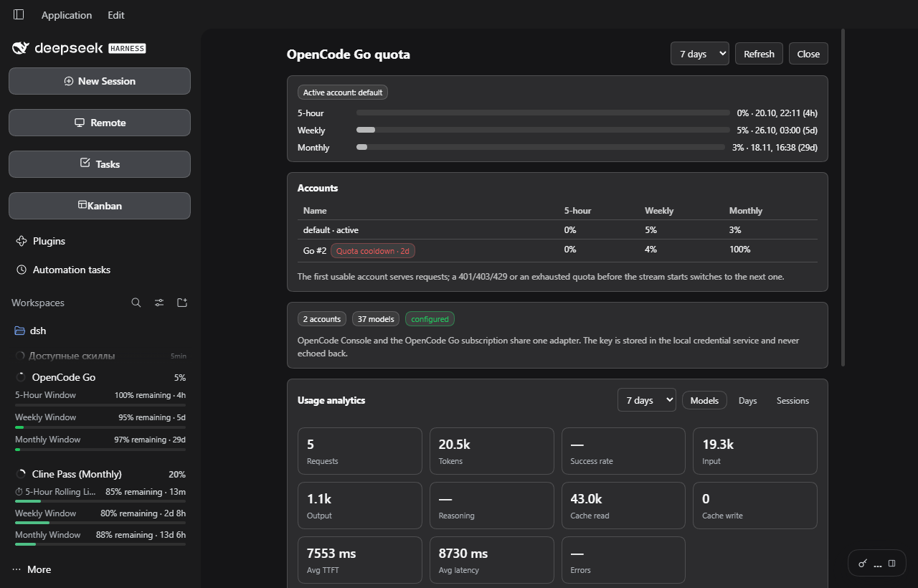This screenshot has height=588, width=918.
Task: Open the Kanban board button
Action: [x=100, y=206]
